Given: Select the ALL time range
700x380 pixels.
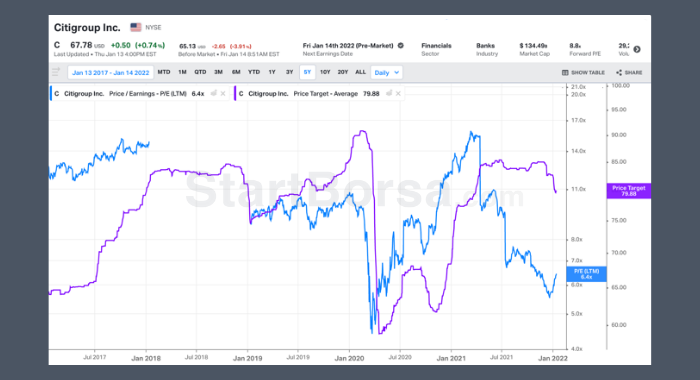Looking at the screenshot, I should (360, 72).
